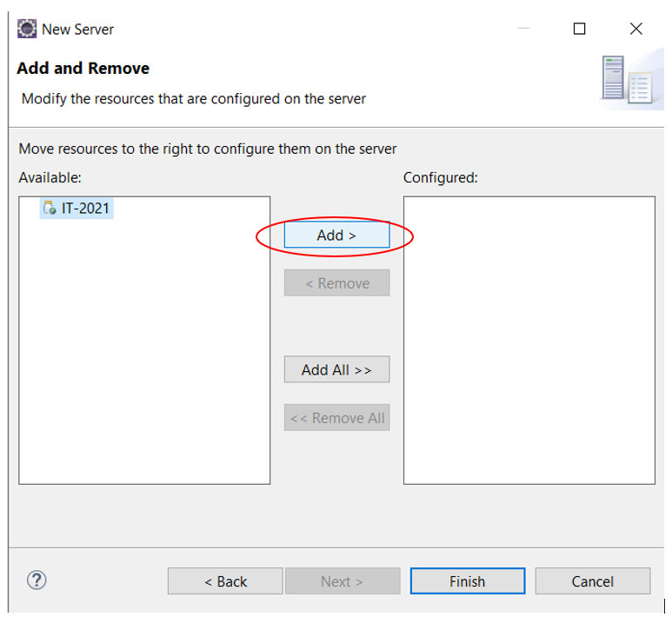The image size is (672, 617).
Task: Click the < Remove button
Action: tap(336, 282)
